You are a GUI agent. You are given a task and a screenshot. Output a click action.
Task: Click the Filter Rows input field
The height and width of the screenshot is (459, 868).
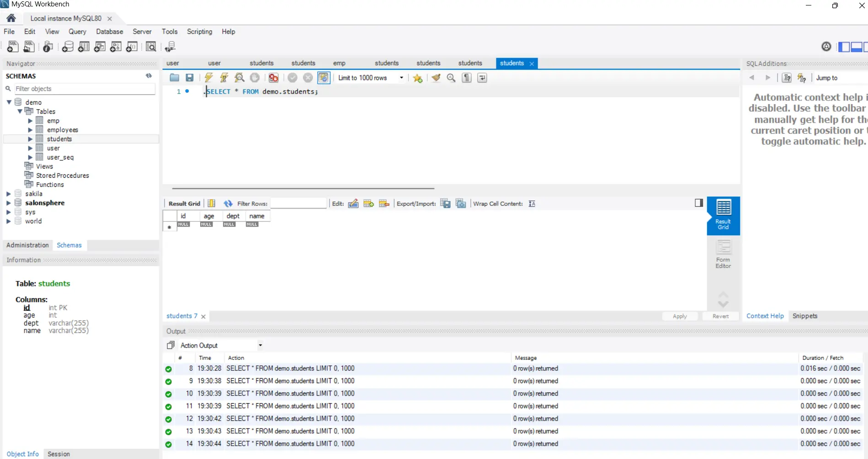coord(298,204)
